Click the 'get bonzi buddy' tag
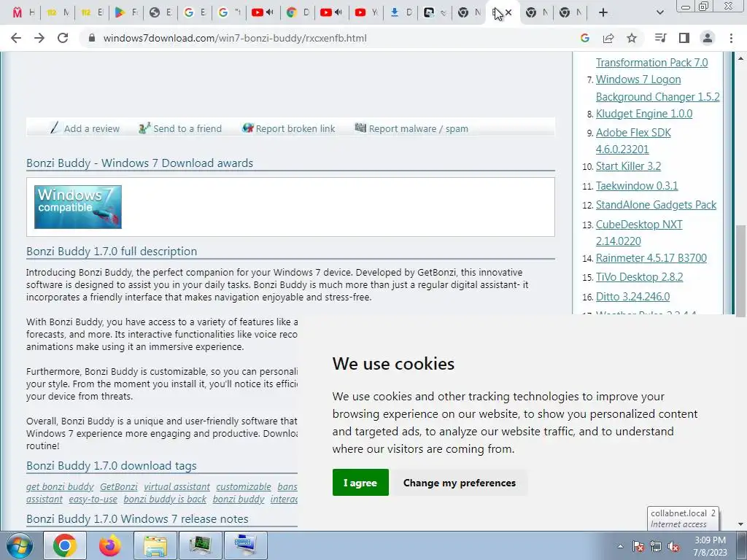Viewport: 747px width, 560px height. [x=60, y=486]
